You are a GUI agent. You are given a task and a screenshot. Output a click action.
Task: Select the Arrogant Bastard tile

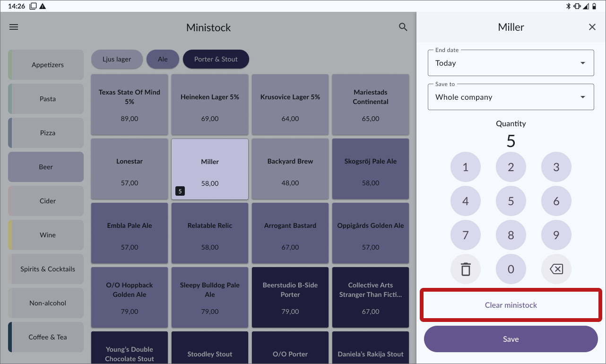click(x=290, y=233)
